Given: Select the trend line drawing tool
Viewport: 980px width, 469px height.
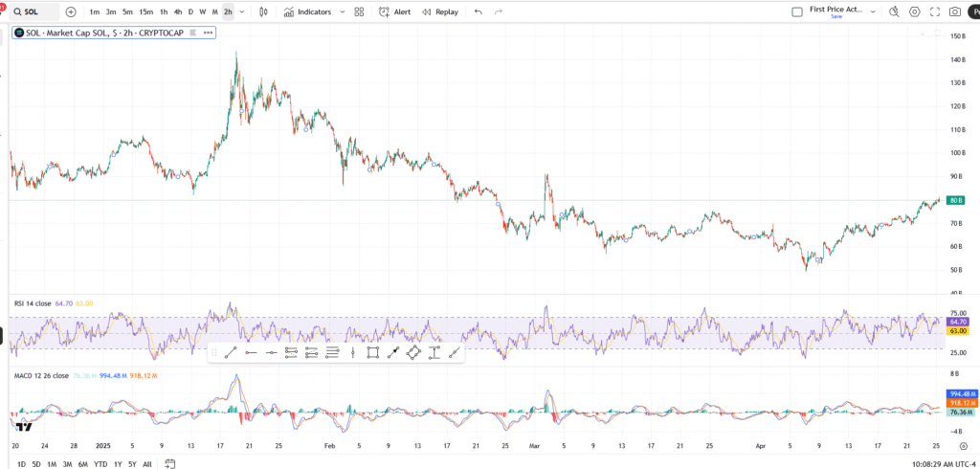Looking at the screenshot, I should (x=230, y=352).
